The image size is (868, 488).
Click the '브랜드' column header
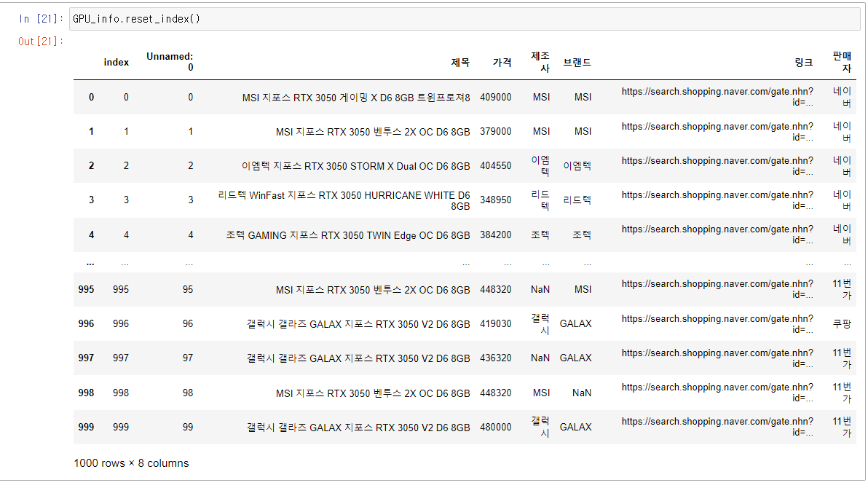pyautogui.click(x=577, y=62)
